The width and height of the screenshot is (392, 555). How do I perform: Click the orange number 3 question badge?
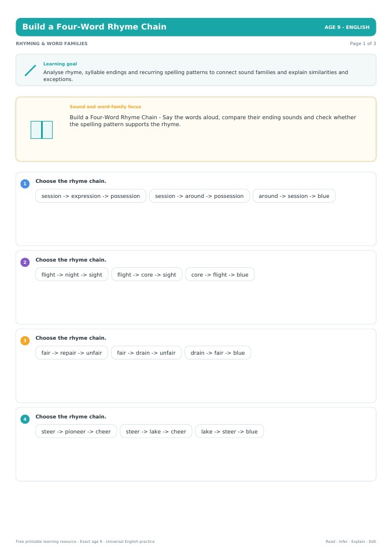pos(25,341)
